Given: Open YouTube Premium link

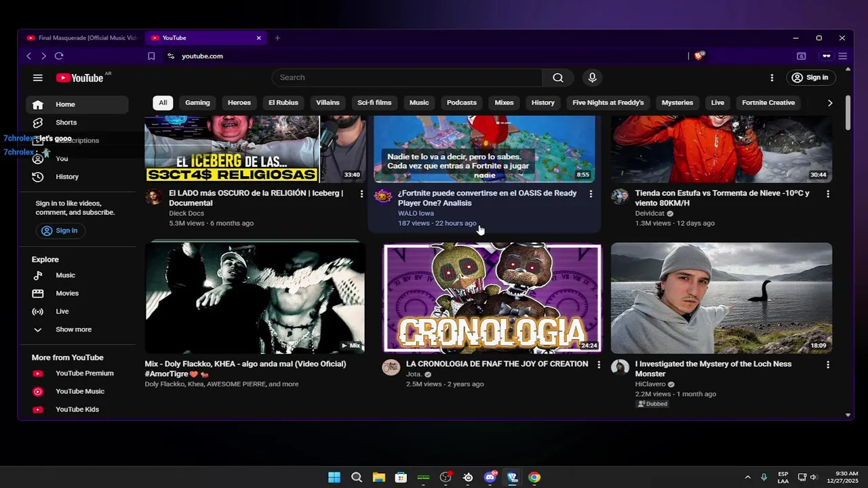Looking at the screenshot, I should pos(77,373).
